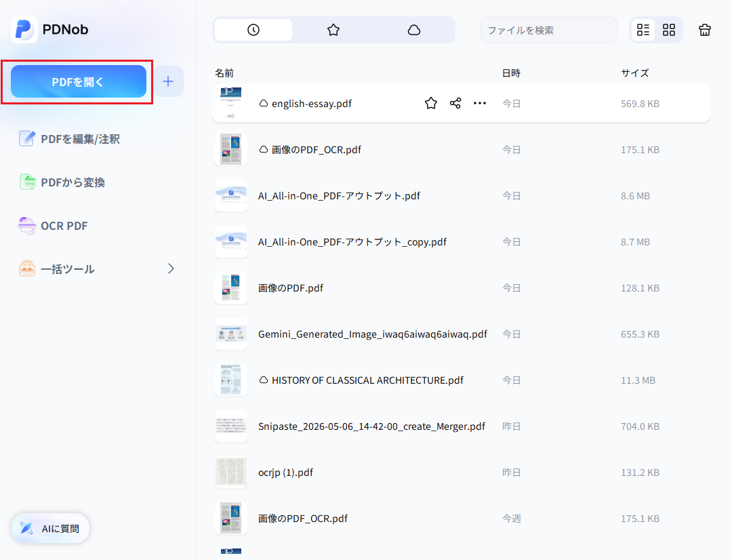Click thumbnail of ocrjp (1).pdf
The height and width of the screenshot is (560, 732).
(230, 472)
